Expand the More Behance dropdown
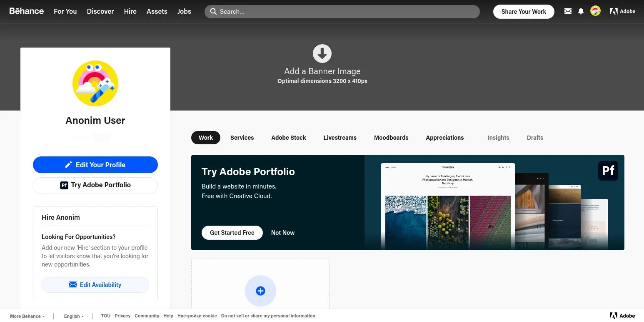 tap(27, 316)
